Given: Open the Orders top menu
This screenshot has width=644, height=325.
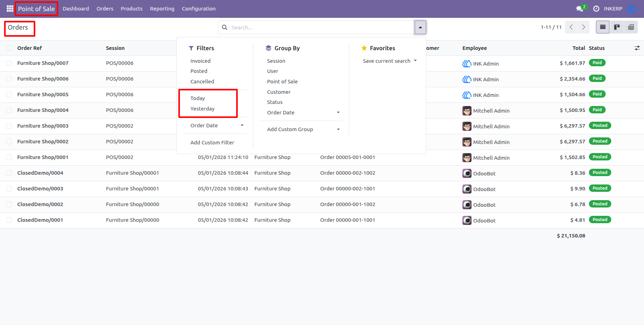Looking at the screenshot, I should tap(105, 9).
